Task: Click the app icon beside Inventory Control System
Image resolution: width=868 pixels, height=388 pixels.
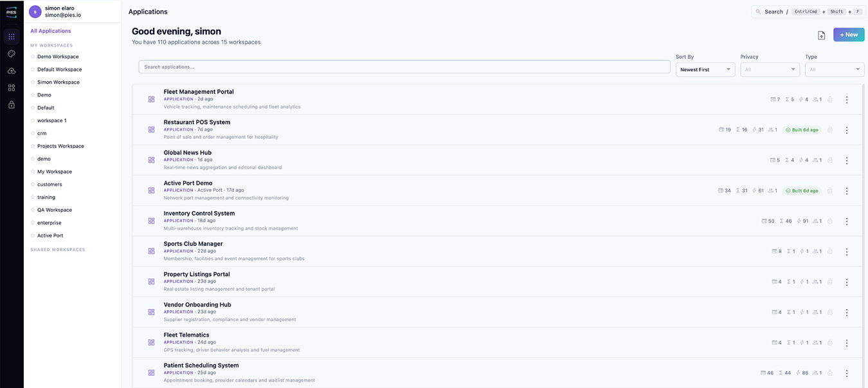Action: [x=151, y=221]
